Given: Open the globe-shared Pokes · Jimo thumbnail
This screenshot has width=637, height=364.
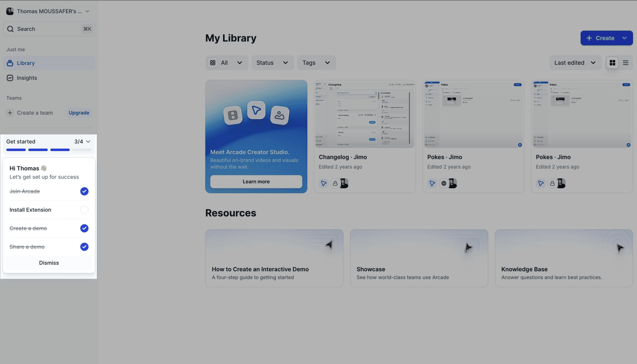Looking at the screenshot, I should [x=473, y=115].
